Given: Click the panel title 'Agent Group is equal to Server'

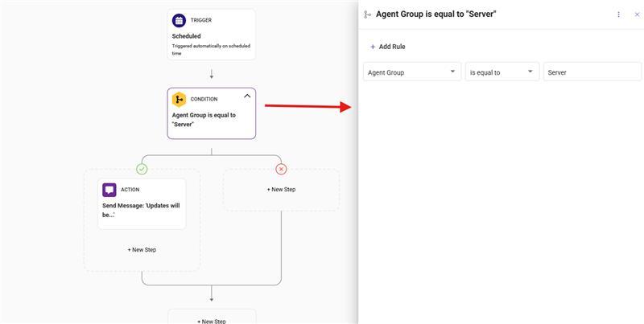Looking at the screenshot, I should pyautogui.click(x=436, y=14).
